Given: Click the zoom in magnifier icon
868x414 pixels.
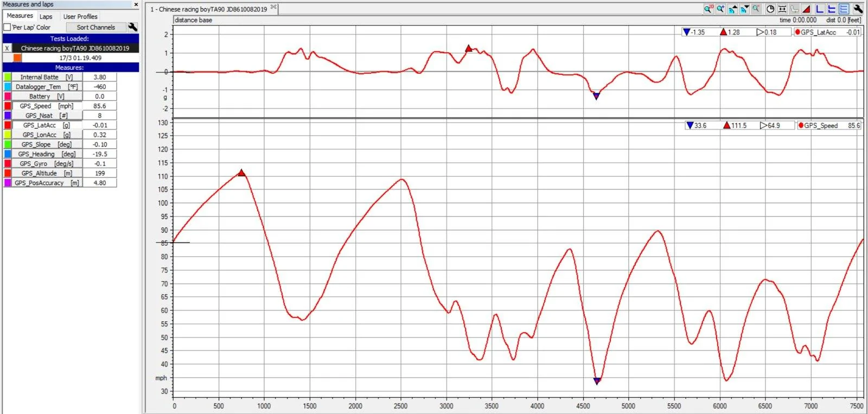Looking at the screenshot, I should 720,9.
